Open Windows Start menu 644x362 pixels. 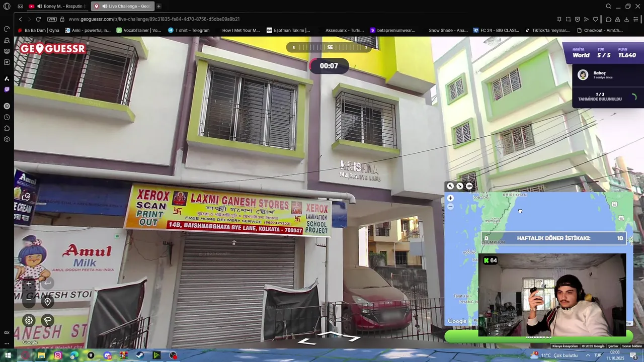(8, 355)
